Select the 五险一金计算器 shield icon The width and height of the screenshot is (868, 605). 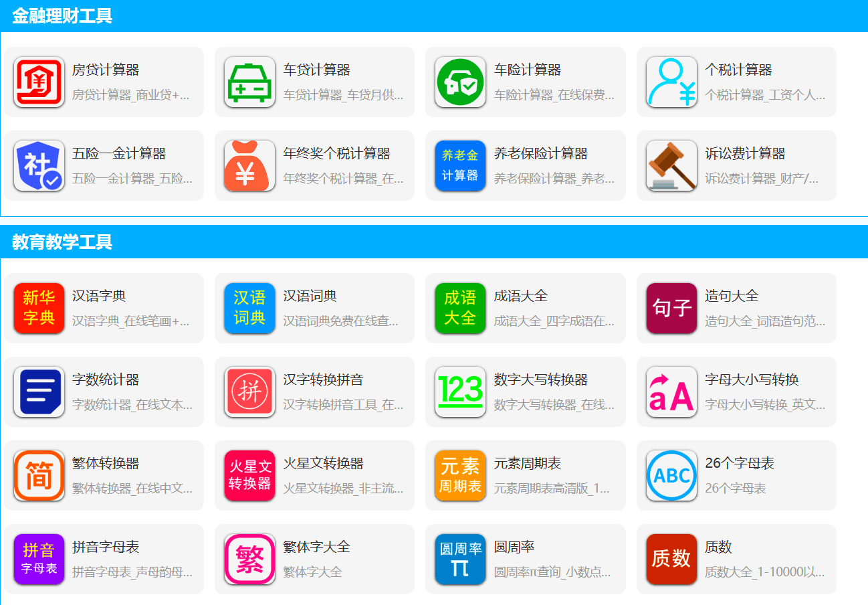coord(39,166)
